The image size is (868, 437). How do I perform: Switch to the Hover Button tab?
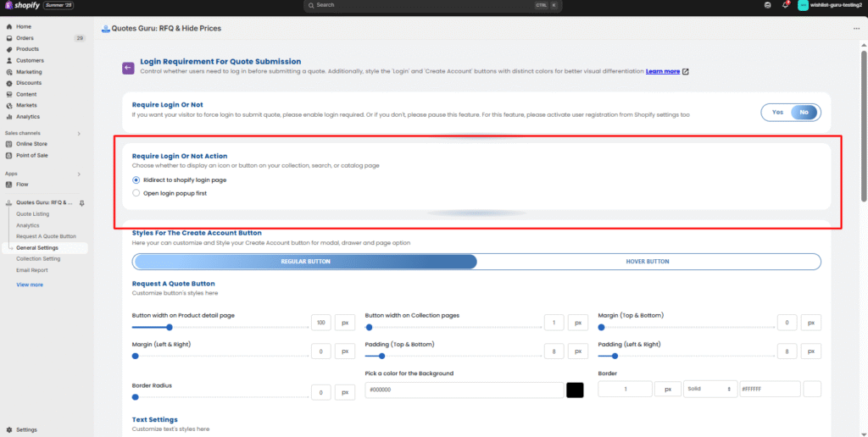coord(648,262)
